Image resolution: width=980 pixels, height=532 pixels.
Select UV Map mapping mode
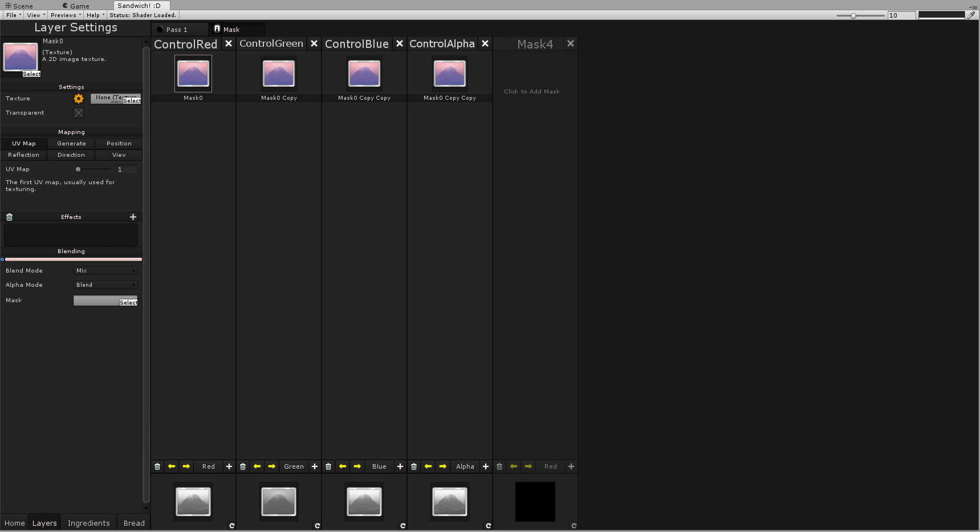pyautogui.click(x=24, y=144)
